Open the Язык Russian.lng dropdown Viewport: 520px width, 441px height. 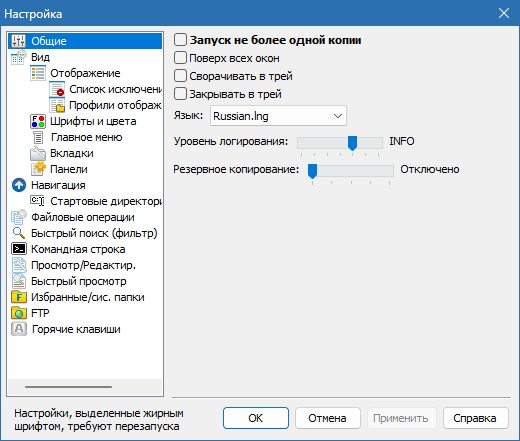(278, 116)
